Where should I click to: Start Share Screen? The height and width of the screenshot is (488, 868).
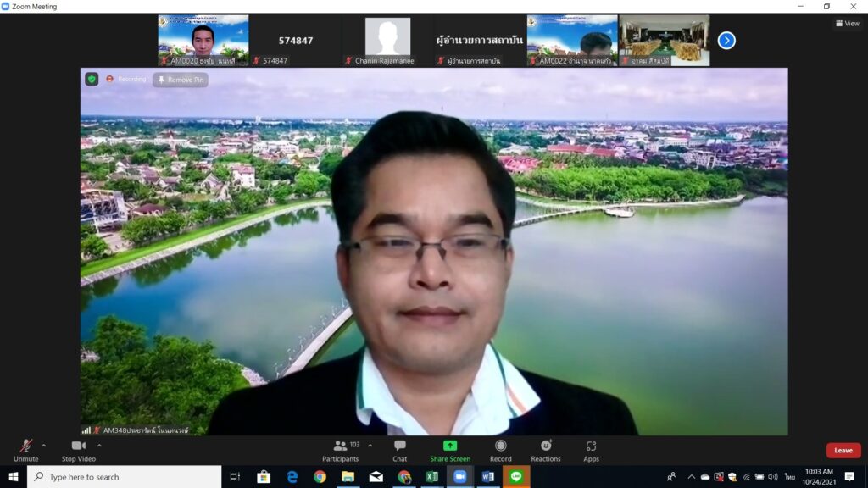[450, 451]
